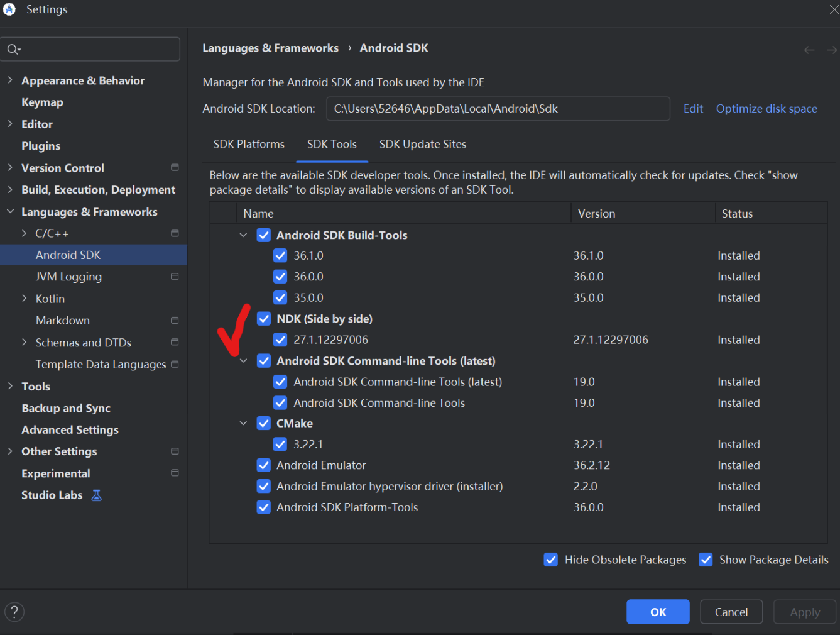Toggle the CMake group checkbox
This screenshot has width=840, height=635.
coord(264,423)
